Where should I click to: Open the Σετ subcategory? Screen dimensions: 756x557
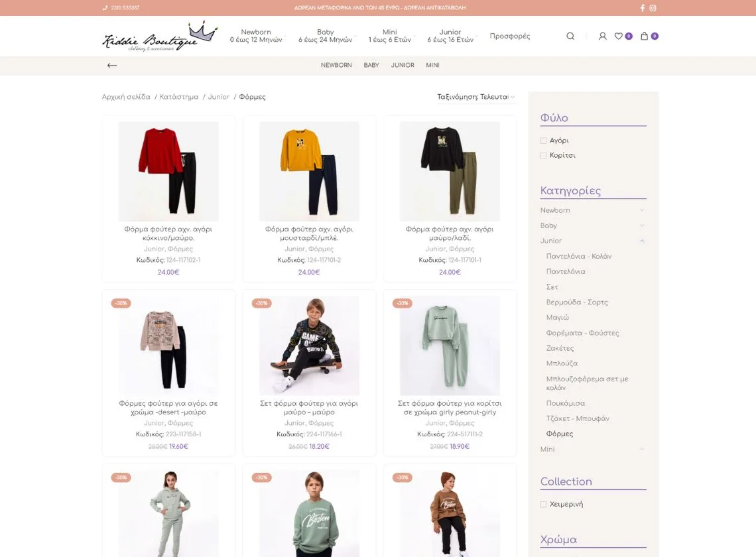click(x=552, y=287)
